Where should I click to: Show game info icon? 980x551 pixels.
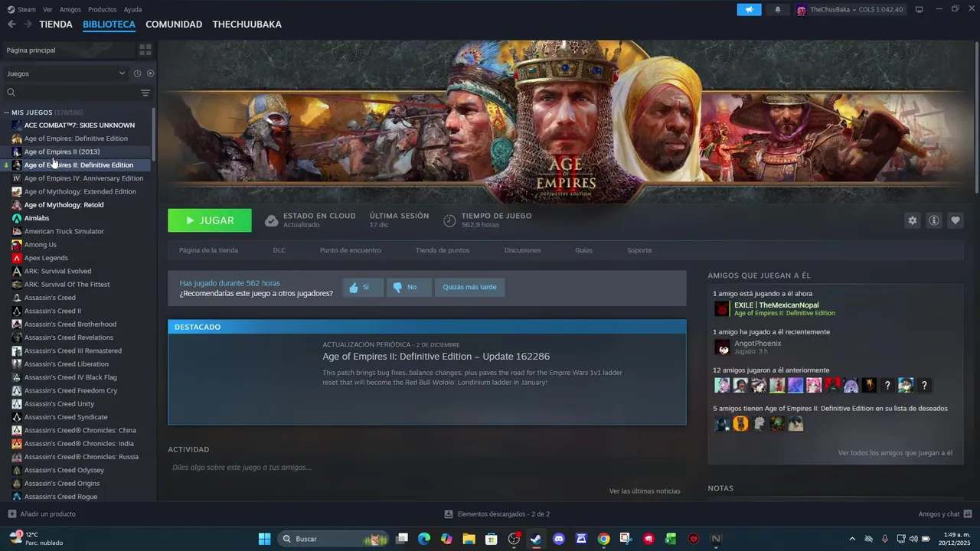[933, 220]
